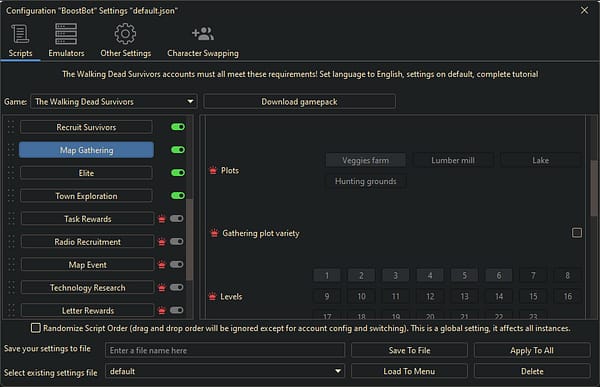Grab drag handle of Task Rewards row
Screen dimensions: 600x387
[x=11, y=219]
